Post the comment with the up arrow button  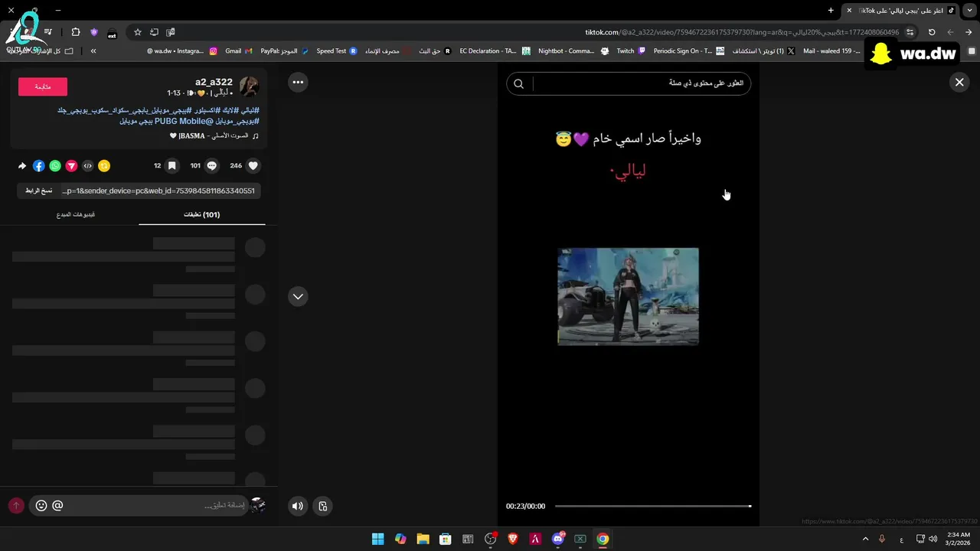[x=16, y=505]
